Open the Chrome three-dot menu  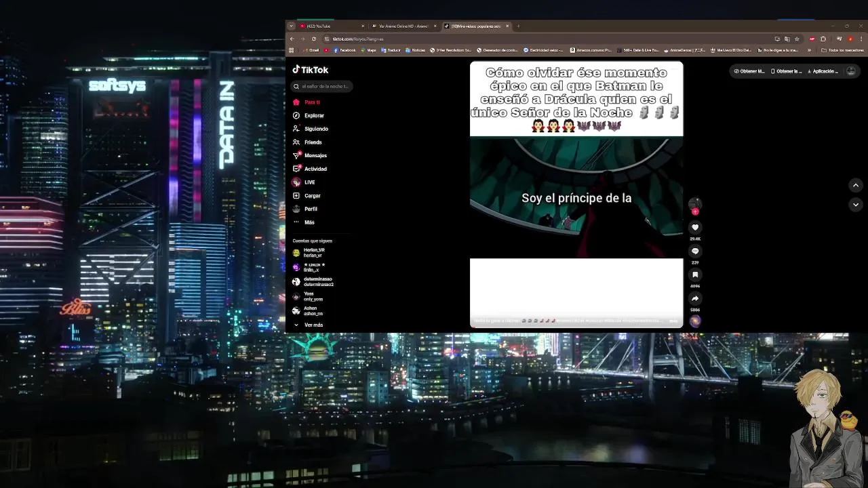[x=861, y=39]
